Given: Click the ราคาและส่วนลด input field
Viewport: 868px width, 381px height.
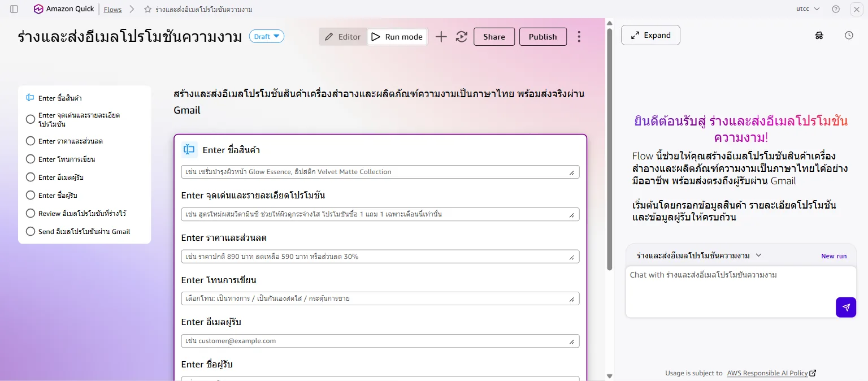Looking at the screenshot, I should click(x=380, y=257).
